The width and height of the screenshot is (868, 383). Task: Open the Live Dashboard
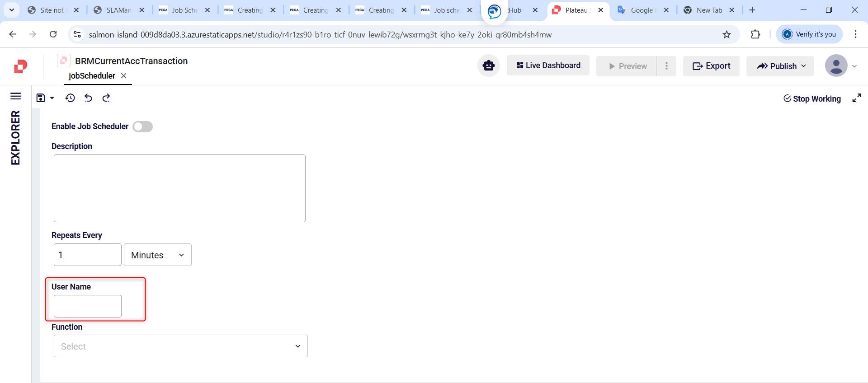[548, 66]
